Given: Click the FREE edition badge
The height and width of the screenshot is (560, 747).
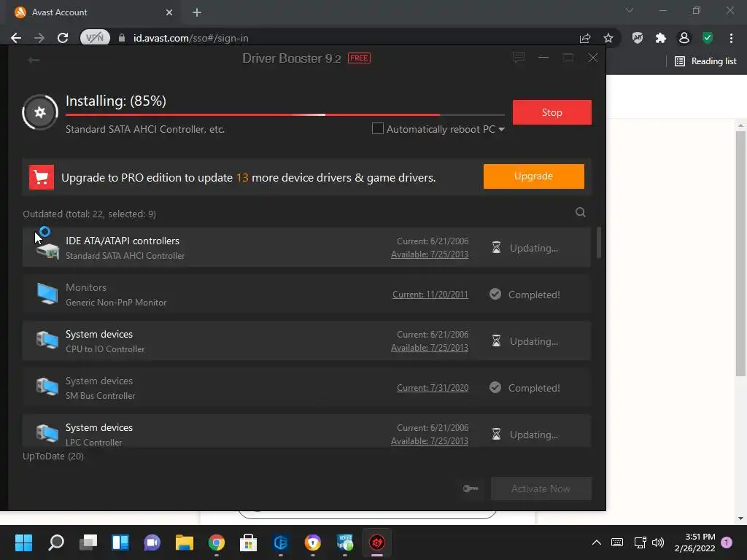Looking at the screenshot, I should [x=359, y=58].
